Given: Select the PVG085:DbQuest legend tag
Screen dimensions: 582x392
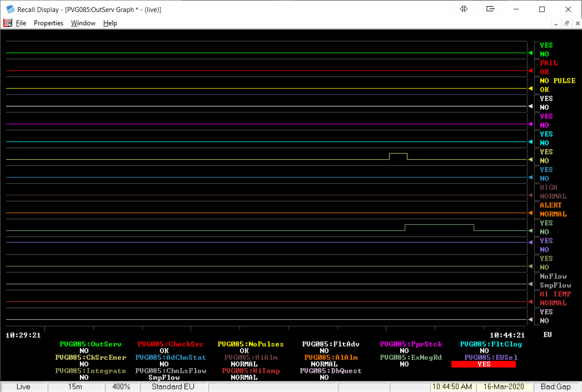Looking at the screenshot, I should (x=331, y=371).
